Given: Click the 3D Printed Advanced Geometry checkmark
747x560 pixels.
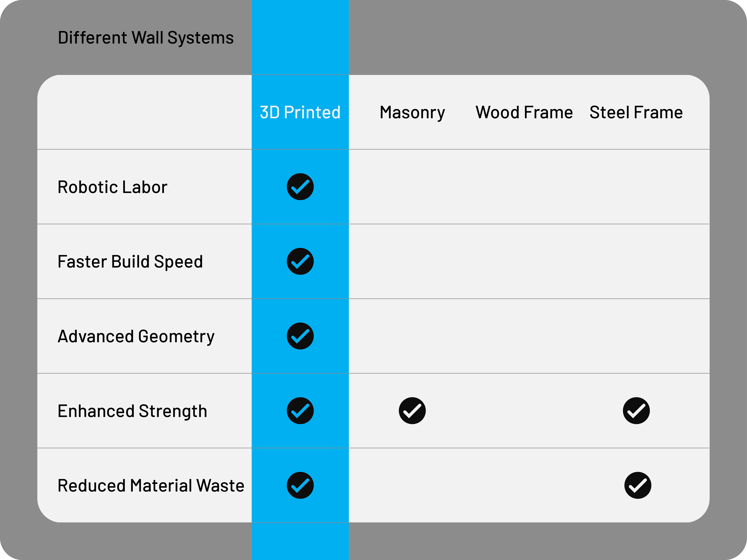Looking at the screenshot, I should pos(300,336).
